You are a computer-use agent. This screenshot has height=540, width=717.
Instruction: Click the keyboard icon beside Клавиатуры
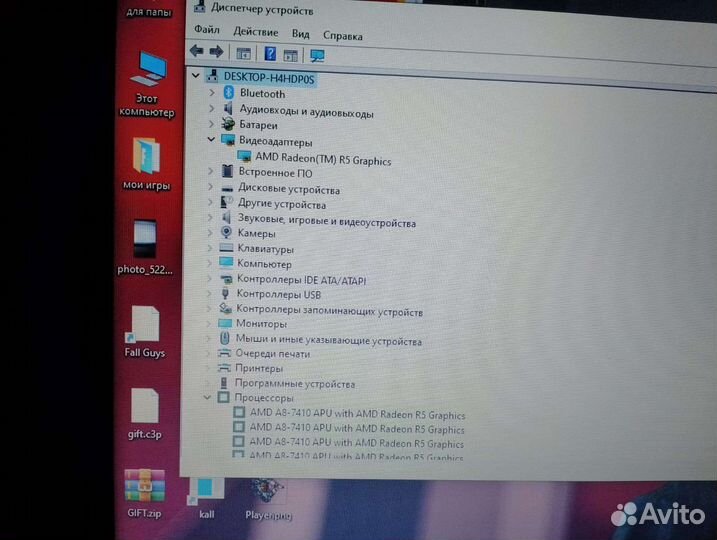[226, 247]
